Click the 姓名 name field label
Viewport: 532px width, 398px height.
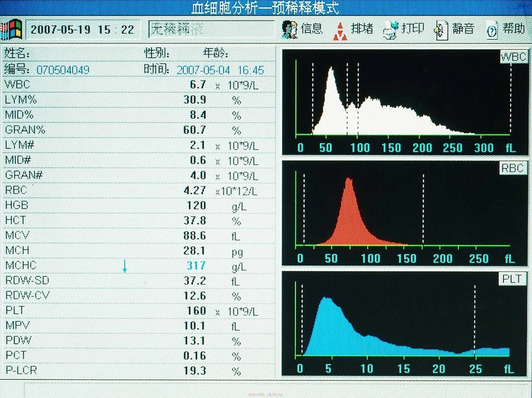(17, 53)
